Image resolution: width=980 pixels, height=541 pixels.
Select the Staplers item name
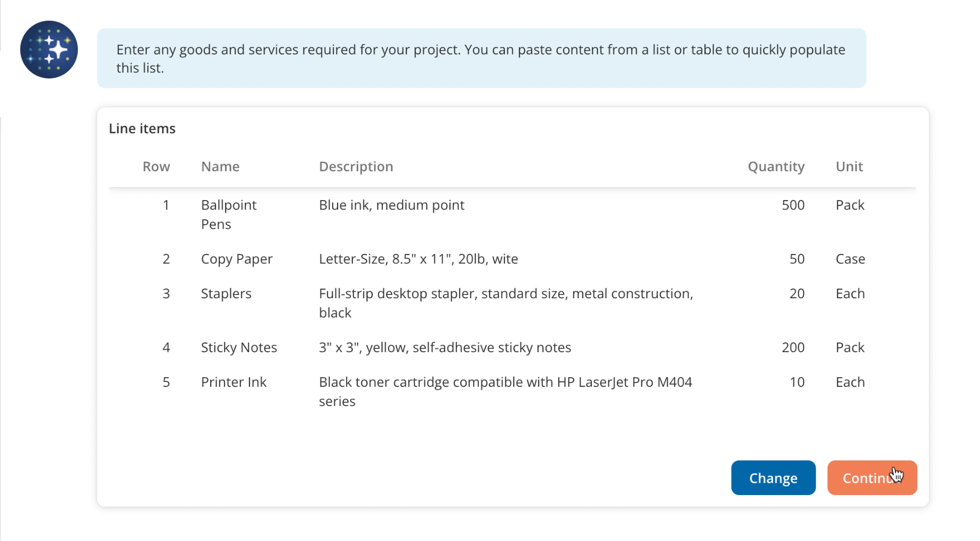(x=226, y=293)
